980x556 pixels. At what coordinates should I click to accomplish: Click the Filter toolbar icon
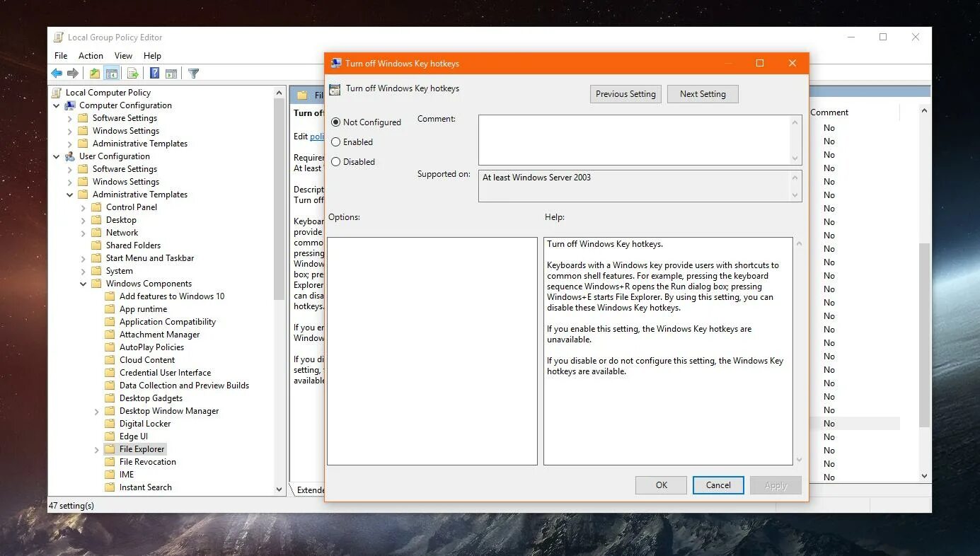[192, 73]
